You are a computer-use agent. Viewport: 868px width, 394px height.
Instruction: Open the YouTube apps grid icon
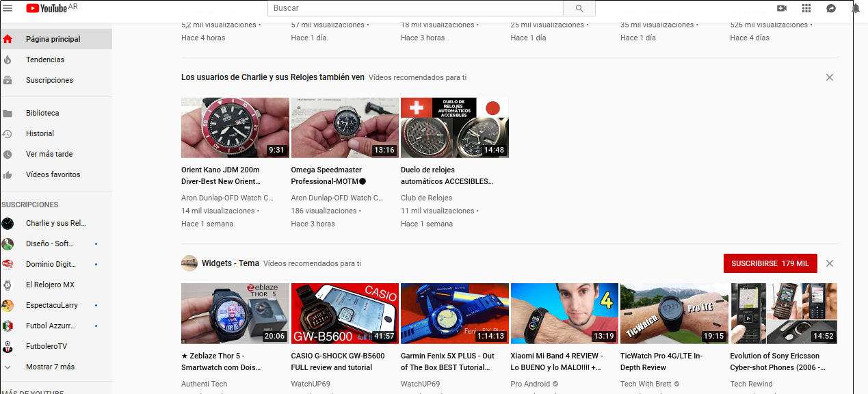coord(806,8)
